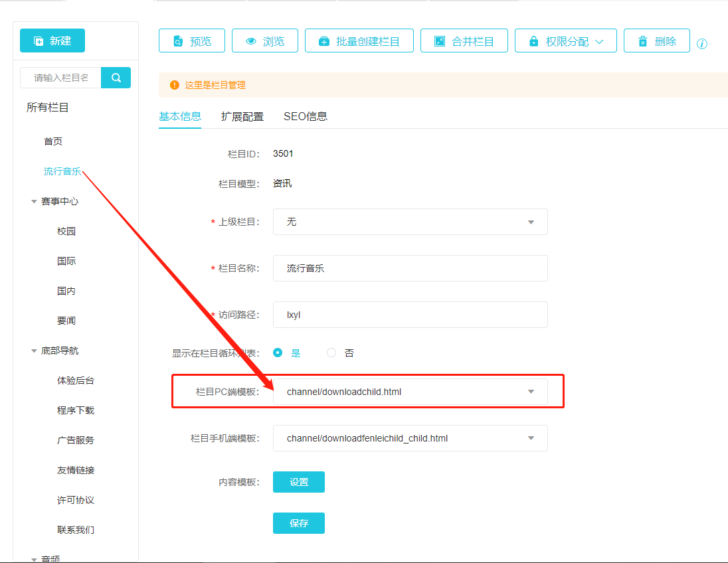This screenshot has width=728, height=563.
Task: Click the 栏目模型 value 资讯
Action: coord(282,184)
